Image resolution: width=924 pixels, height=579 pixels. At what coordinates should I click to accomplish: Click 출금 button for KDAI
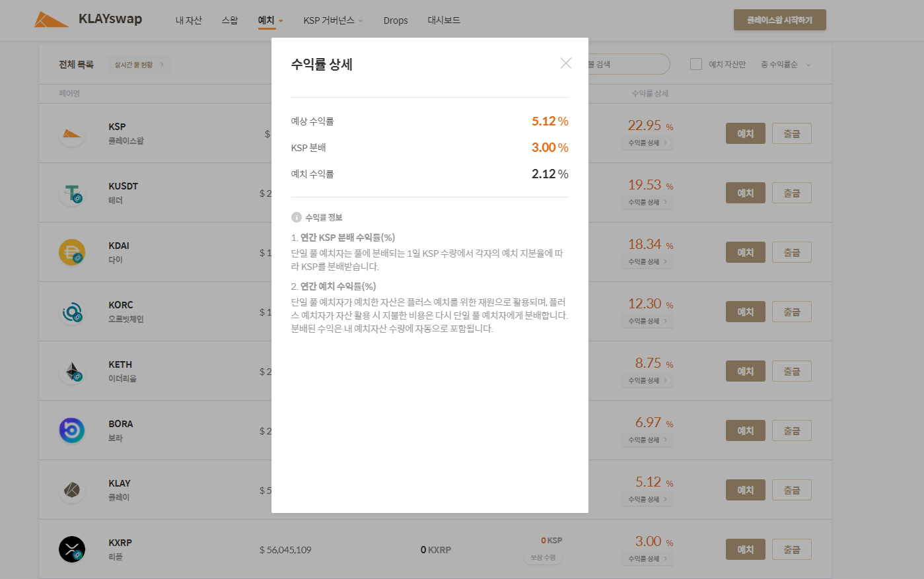792,252
